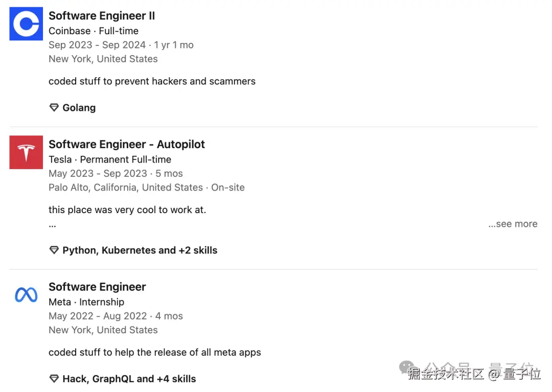Click the Meta company logo
Image resolution: width=552 pixels, height=392 pixels.
[26, 295]
